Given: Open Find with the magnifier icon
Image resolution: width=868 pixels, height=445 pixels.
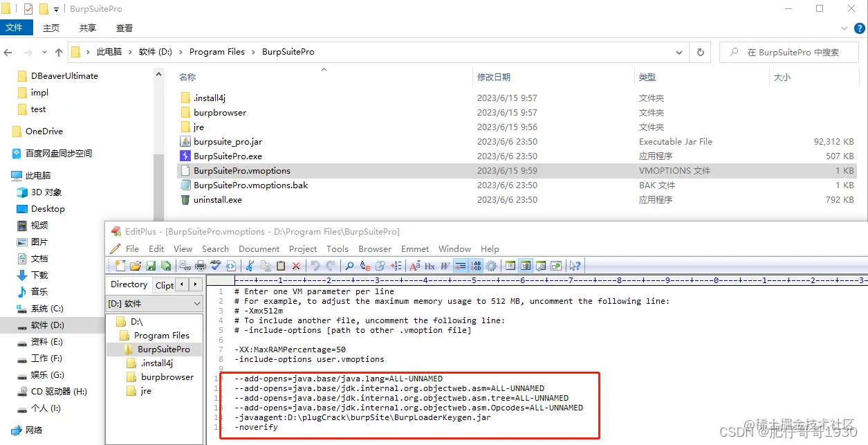Looking at the screenshot, I should 349,266.
